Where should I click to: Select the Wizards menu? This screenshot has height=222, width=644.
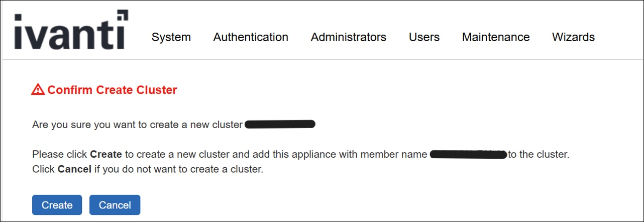coord(573,37)
